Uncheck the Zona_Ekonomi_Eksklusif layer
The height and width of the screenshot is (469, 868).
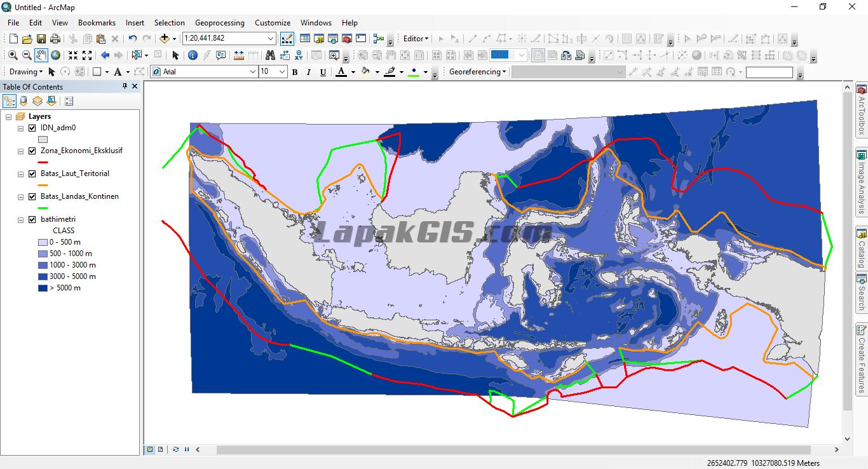click(x=32, y=151)
